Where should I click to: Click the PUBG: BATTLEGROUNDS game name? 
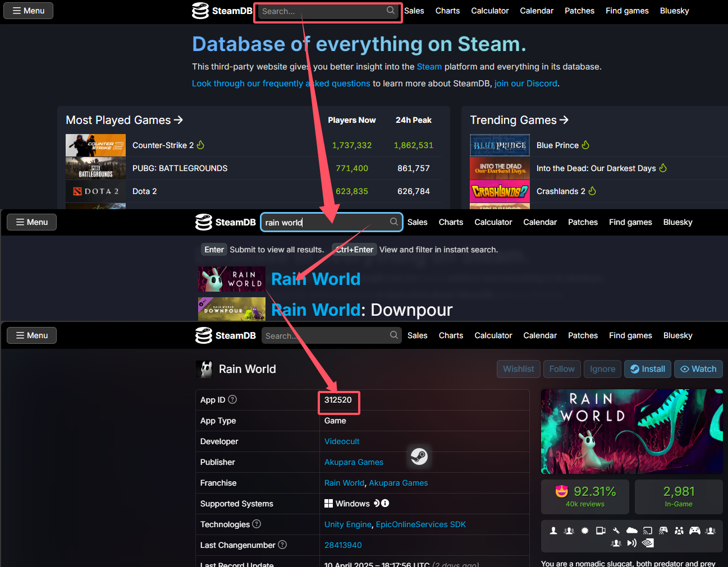180,168
